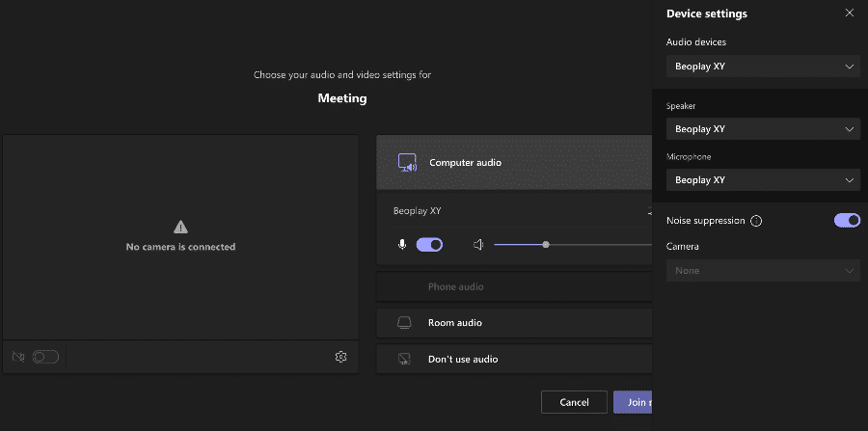Image resolution: width=868 pixels, height=431 pixels.
Task: Click the Camera label in Device settings
Action: tap(683, 247)
